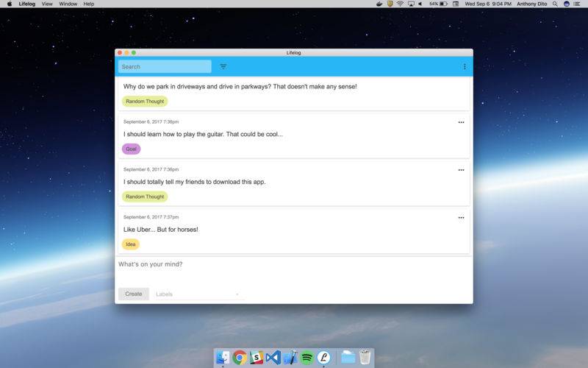Open the Lifelog app menu
Viewport: 588px width, 368px height.
click(27, 4)
